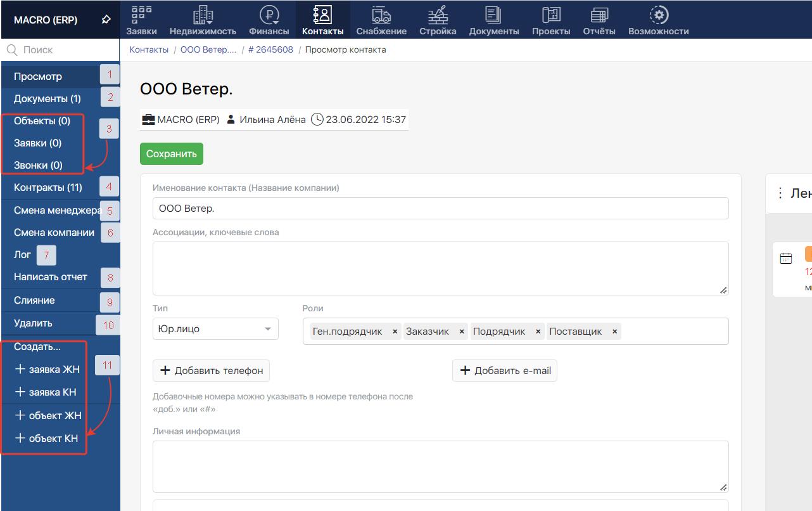Pin the sidebar with pushpin icon
812x511 pixels.
(x=106, y=20)
